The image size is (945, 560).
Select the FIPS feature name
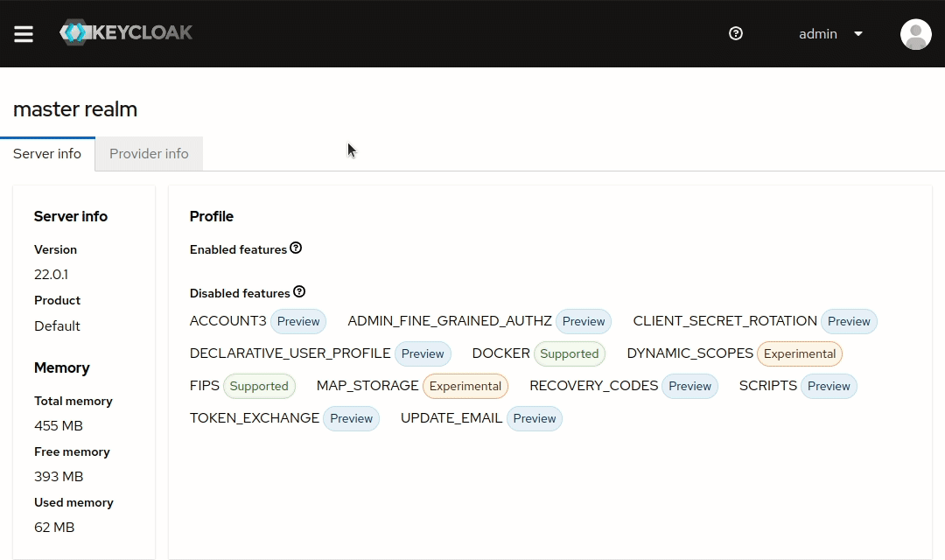pos(204,386)
